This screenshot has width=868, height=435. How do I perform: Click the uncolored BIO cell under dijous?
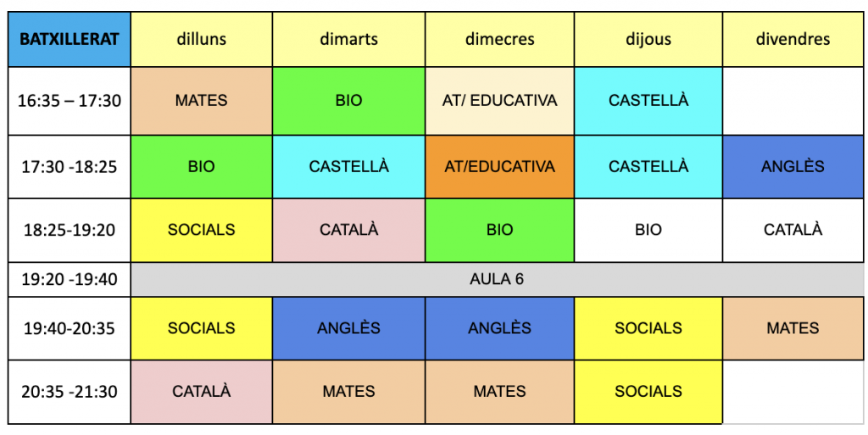click(648, 231)
